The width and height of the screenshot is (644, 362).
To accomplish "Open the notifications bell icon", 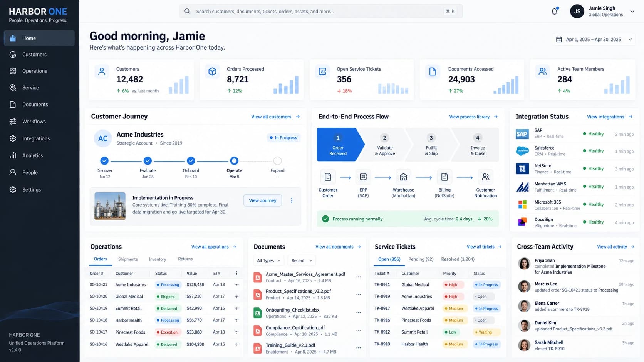I will pos(554,11).
